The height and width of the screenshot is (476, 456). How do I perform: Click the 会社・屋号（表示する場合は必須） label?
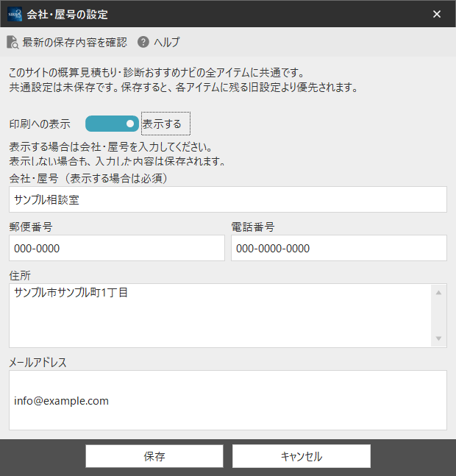pyautogui.click(x=88, y=178)
